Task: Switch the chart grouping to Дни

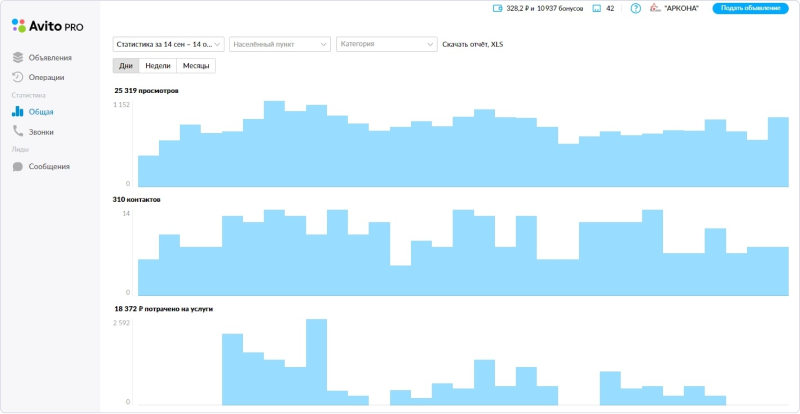Action: tap(126, 66)
